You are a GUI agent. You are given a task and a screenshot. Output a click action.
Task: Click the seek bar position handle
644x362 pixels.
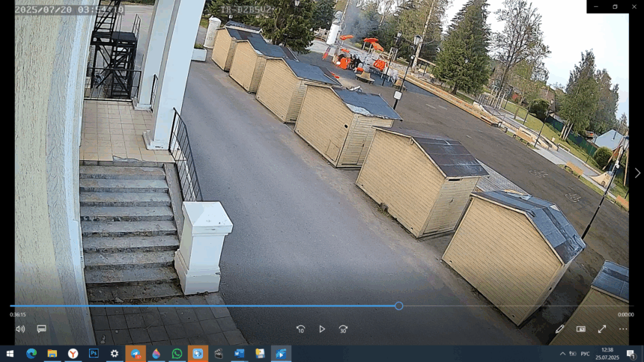point(399,306)
